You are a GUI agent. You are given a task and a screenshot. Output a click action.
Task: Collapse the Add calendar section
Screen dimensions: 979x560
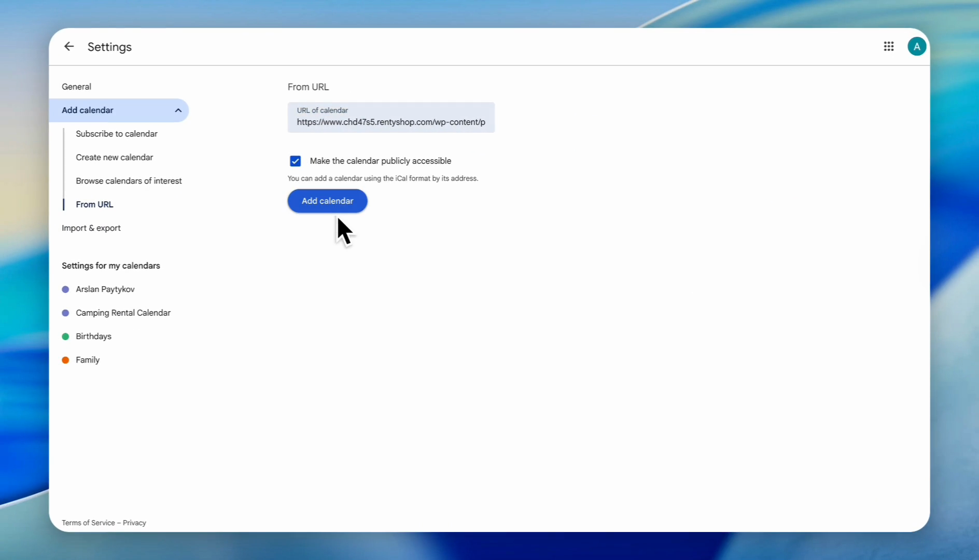[x=178, y=110]
